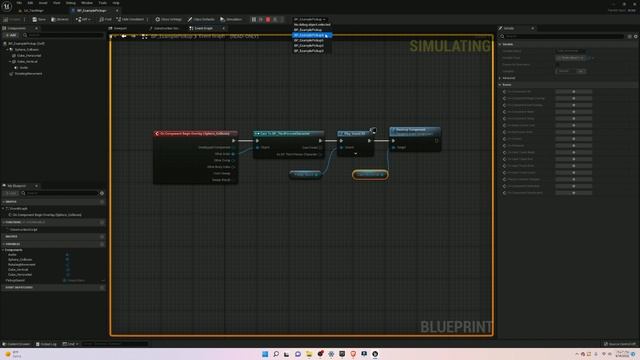Image resolution: width=640 pixels, height=360 pixels.
Task: Open the Tools menu
Action: click(x=102, y=3)
